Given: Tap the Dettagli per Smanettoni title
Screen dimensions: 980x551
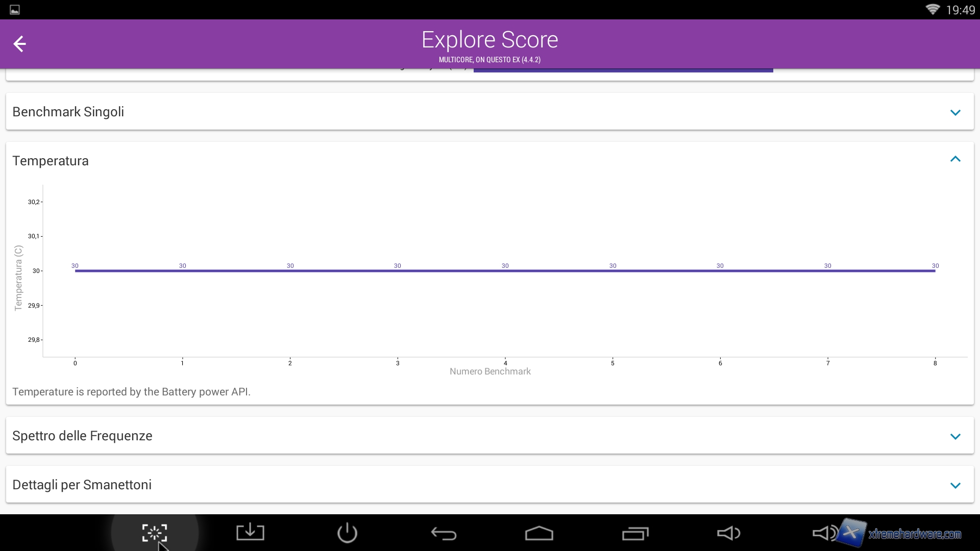Looking at the screenshot, I should tap(82, 485).
